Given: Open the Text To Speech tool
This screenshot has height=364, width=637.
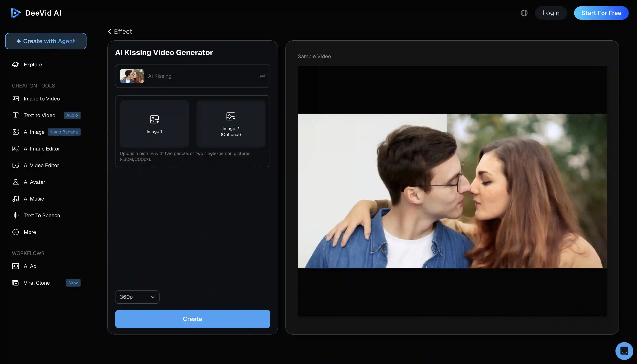Looking at the screenshot, I should click(x=42, y=215).
